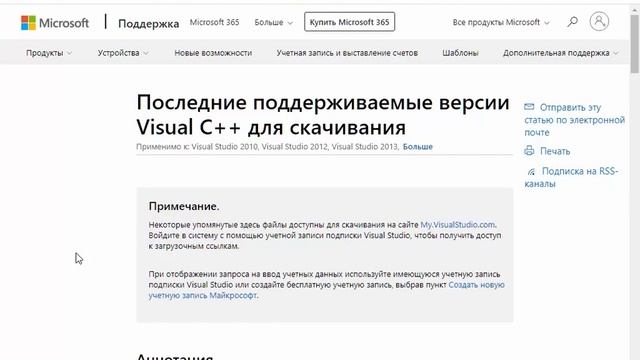The width and height of the screenshot is (640, 360).
Task: Click the Примечание heading text
Action: [184, 206]
